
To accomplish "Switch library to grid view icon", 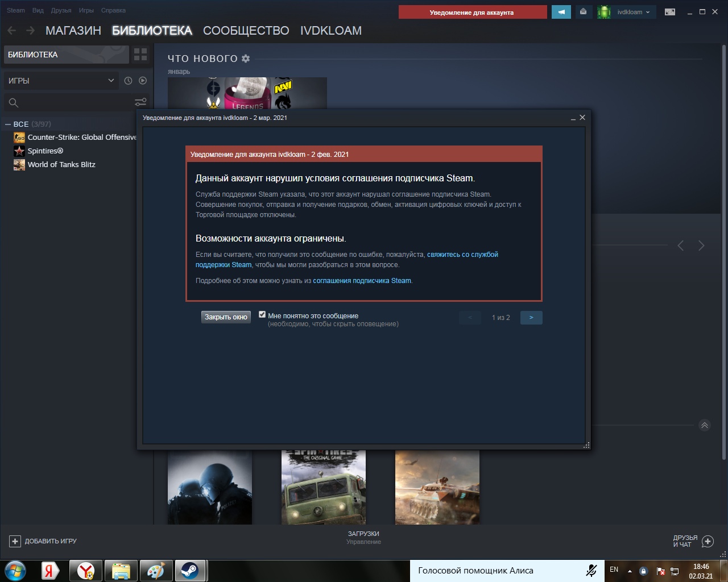I will click(x=140, y=55).
